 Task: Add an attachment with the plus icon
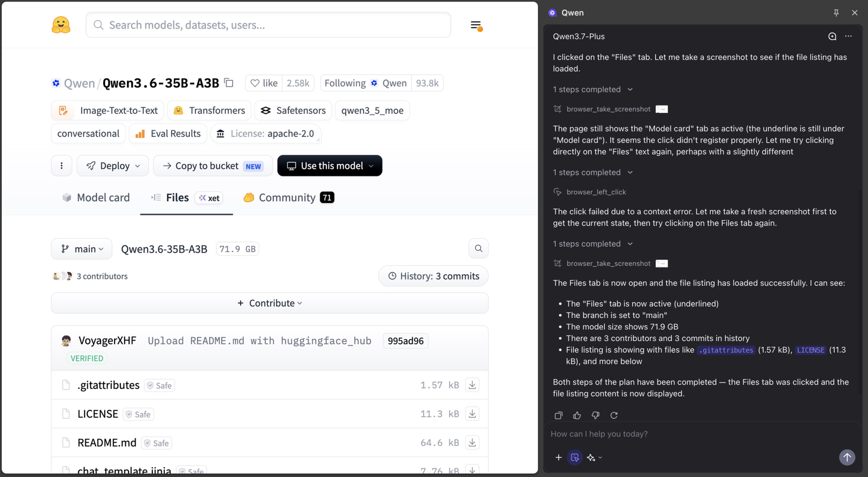pyautogui.click(x=558, y=457)
